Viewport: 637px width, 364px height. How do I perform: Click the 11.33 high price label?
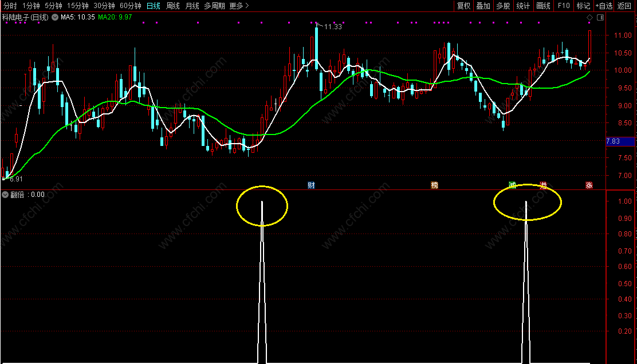[333, 27]
